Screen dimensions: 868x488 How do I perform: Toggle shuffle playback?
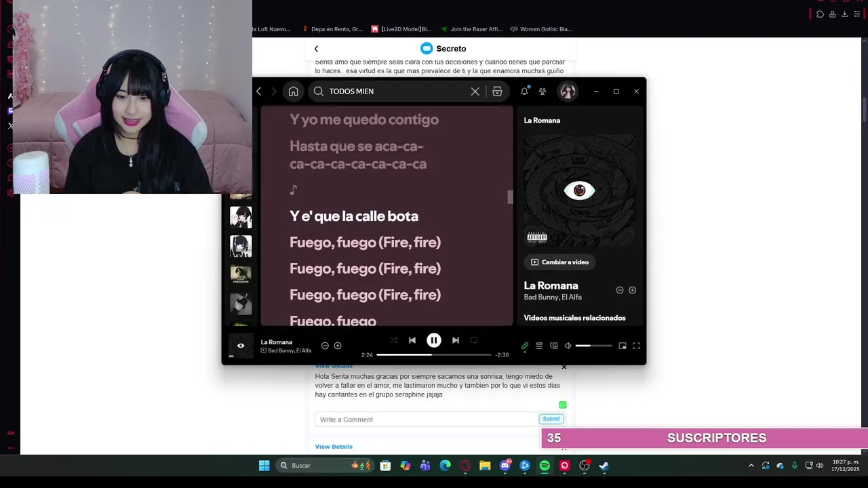pyautogui.click(x=394, y=340)
